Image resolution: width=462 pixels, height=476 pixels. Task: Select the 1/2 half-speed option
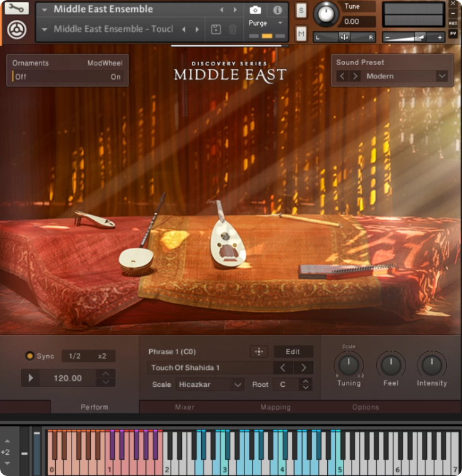click(x=75, y=356)
